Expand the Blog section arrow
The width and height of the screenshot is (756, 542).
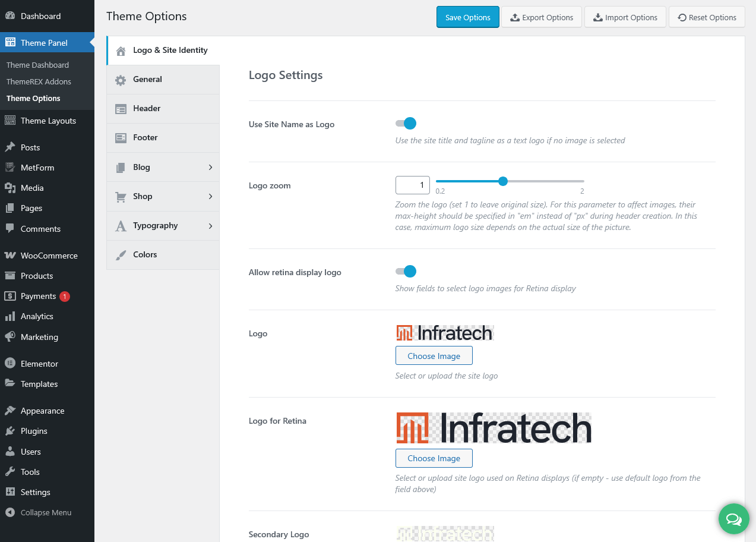point(210,168)
